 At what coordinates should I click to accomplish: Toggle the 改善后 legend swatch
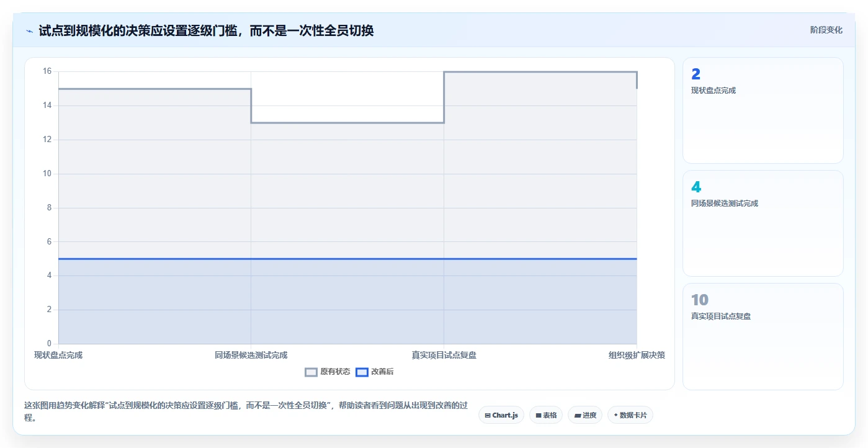point(362,372)
